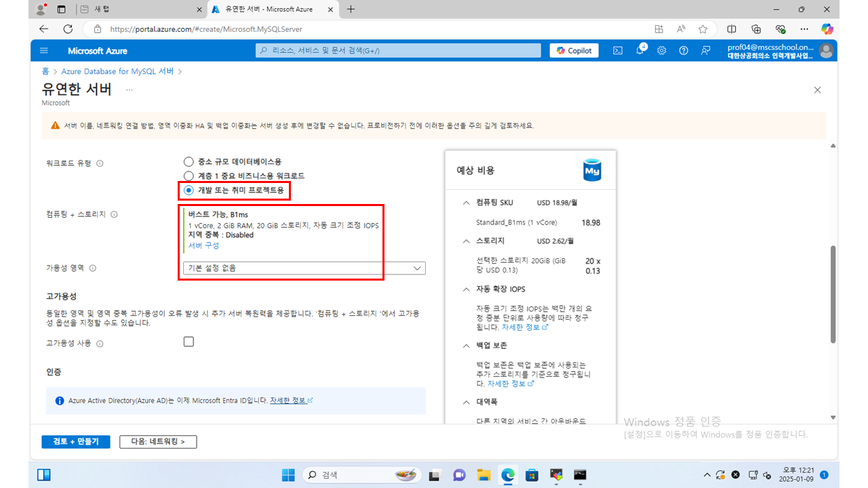Collapse the 자동 확장 IOPS section
The height and width of the screenshot is (488, 868).
tap(466, 289)
